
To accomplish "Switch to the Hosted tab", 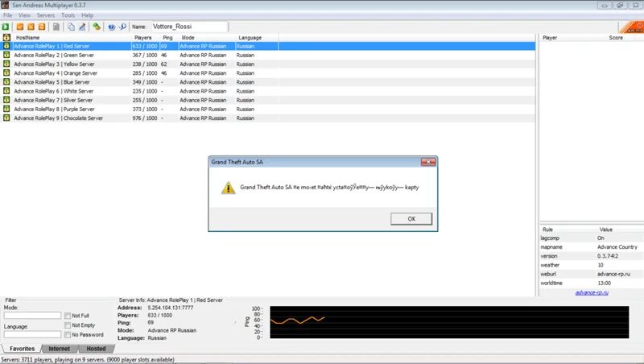I will coord(96,349).
